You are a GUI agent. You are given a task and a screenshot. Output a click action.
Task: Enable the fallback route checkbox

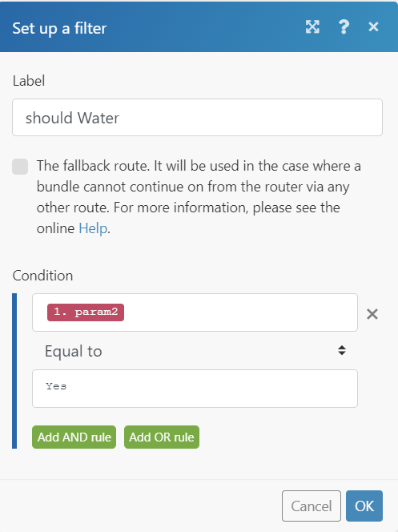coord(20,167)
